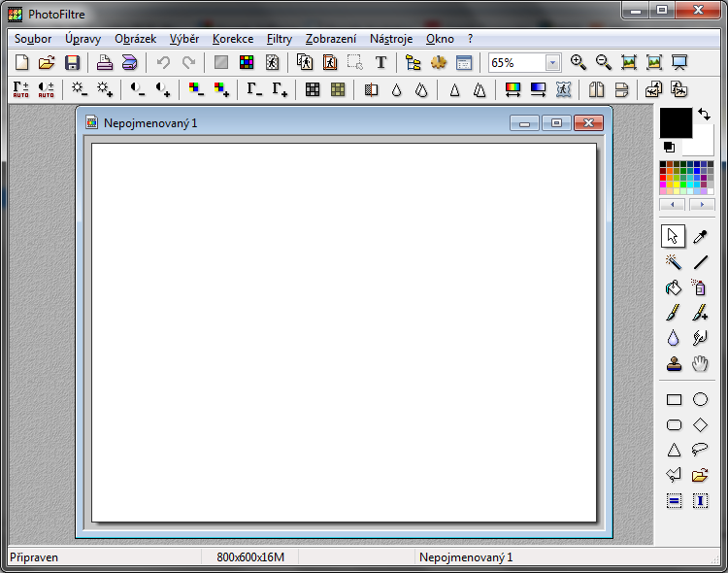
Task: Click the Zoom out magnifier
Action: pyautogui.click(x=604, y=62)
